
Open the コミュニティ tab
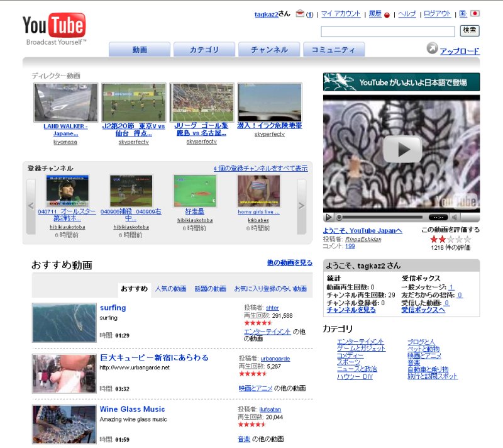pos(334,50)
